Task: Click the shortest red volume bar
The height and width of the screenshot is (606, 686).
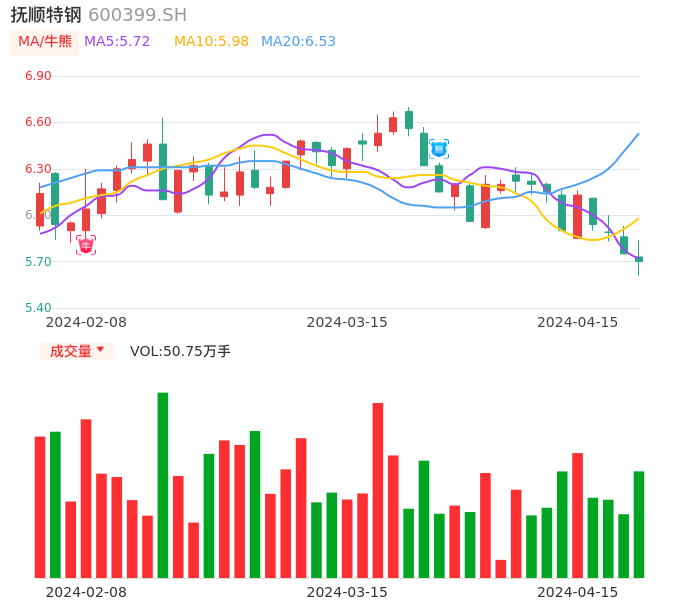Action: [x=500, y=569]
